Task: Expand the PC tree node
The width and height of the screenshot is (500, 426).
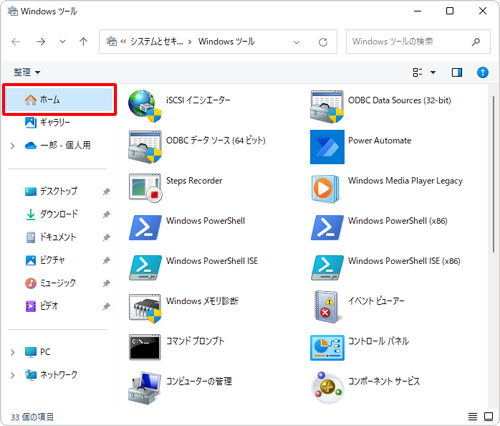Action: pyautogui.click(x=13, y=352)
